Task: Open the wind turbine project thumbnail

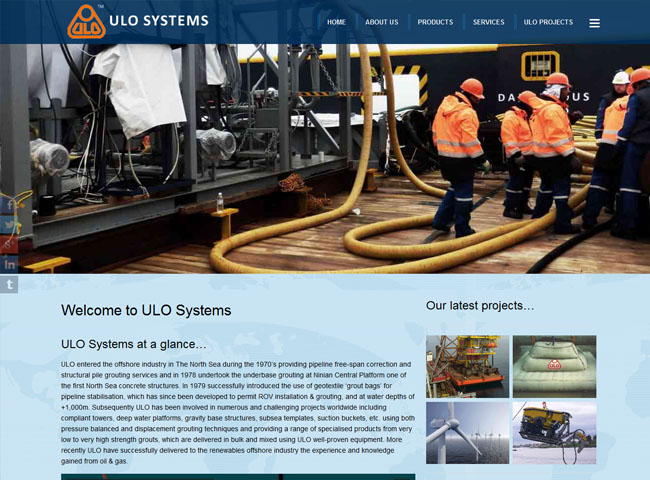Action: 467,432
